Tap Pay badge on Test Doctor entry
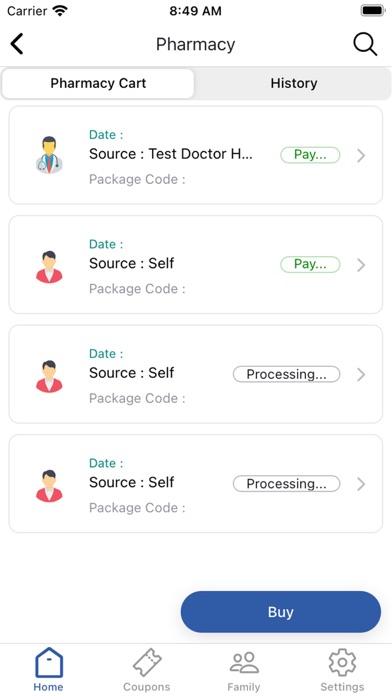The height and width of the screenshot is (696, 392). (x=310, y=155)
